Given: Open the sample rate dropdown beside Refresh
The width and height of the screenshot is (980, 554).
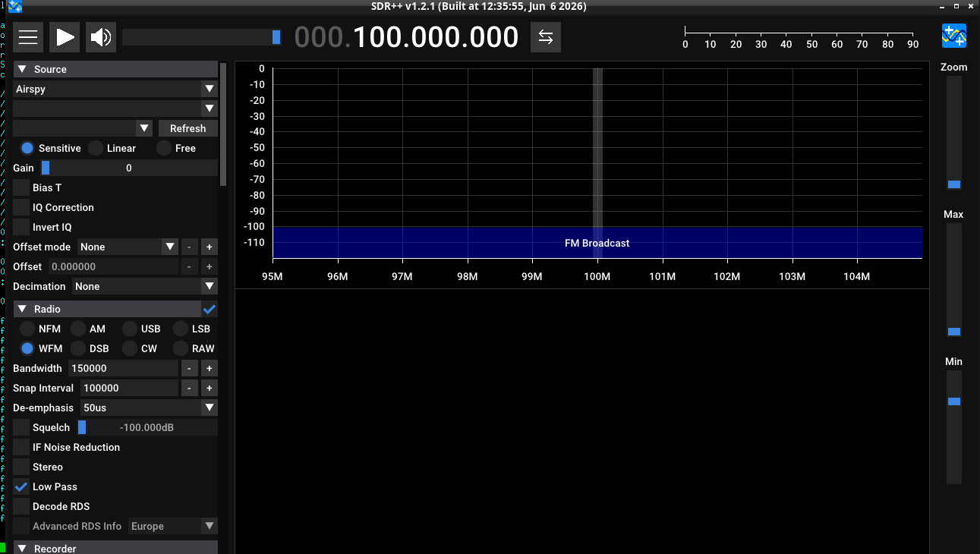Looking at the screenshot, I should (x=84, y=128).
